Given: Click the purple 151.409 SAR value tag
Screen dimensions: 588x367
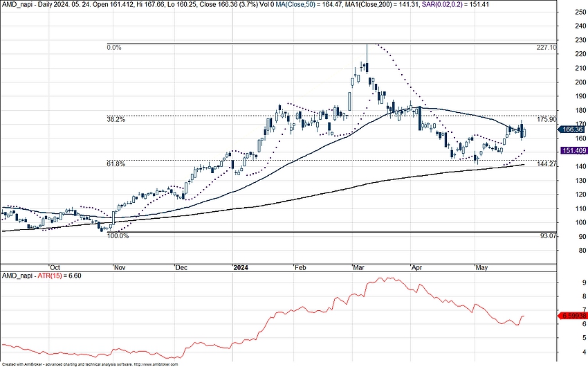Looking at the screenshot, I should pyautogui.click(x=573, y=150).
